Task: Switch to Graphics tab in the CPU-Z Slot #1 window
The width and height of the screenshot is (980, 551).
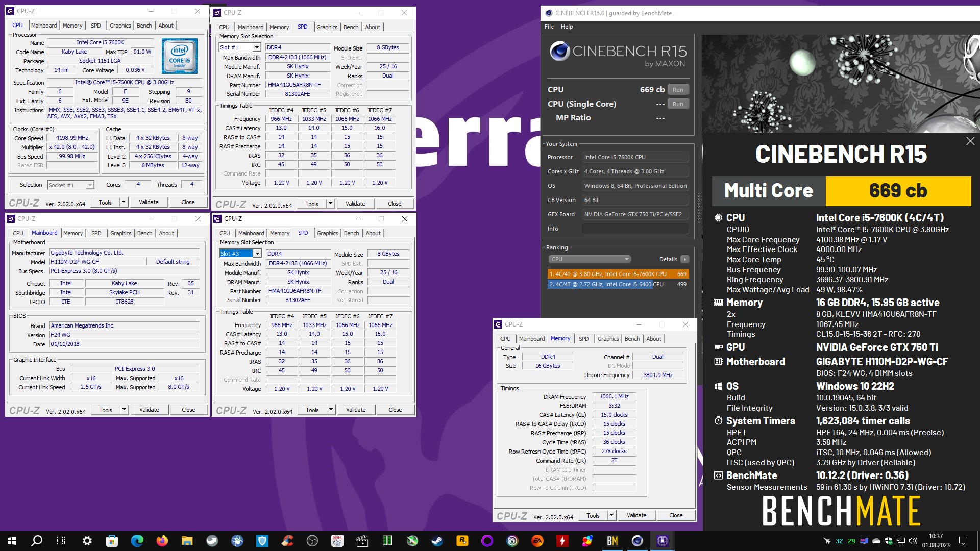Action: click(327, 27)
